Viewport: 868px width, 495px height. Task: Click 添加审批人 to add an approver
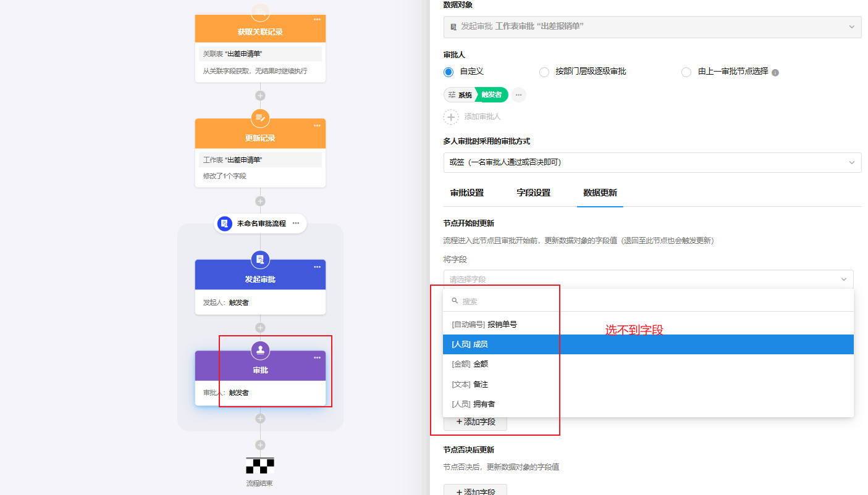click(472, 117)
